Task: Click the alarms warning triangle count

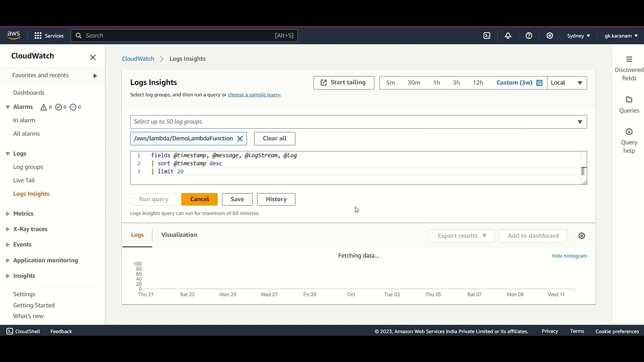Action: 46,107
